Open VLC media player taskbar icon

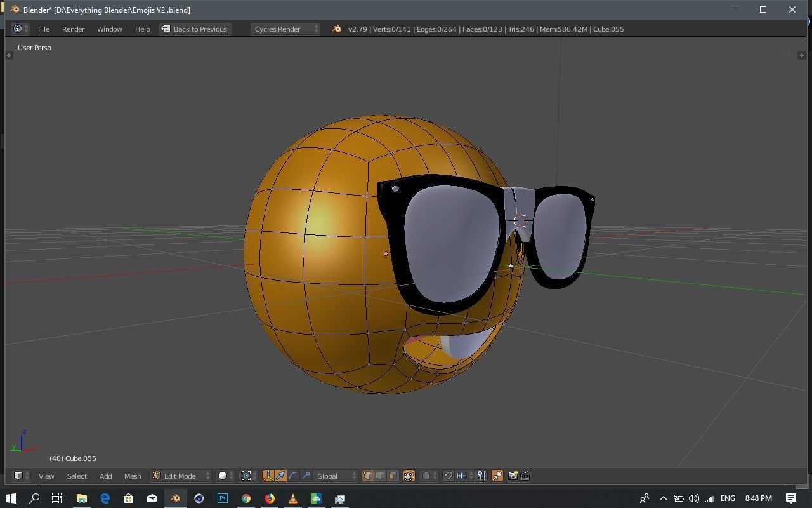point(293,498)
